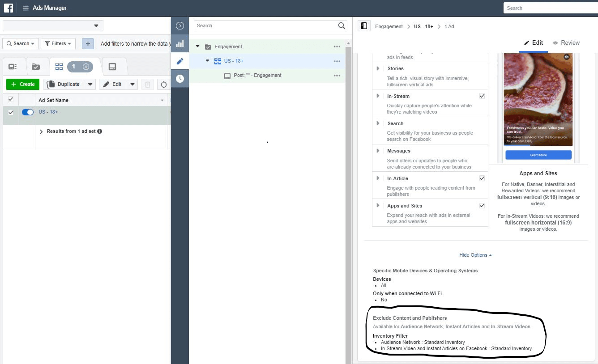Uncheck the In-Stream placement checkbox
The width and height of the screenshot is (598, 364).
[x=482, y=96]
